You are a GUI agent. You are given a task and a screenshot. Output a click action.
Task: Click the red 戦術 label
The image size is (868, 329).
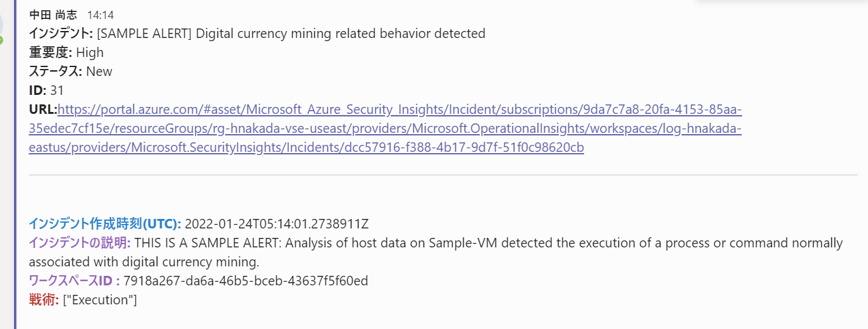(x=44, y=300)
